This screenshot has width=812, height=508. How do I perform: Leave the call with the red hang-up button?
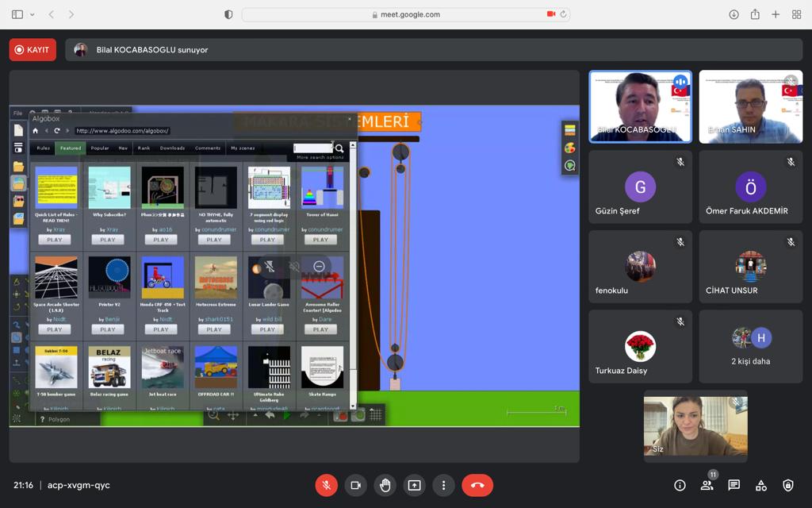(477, 486)
